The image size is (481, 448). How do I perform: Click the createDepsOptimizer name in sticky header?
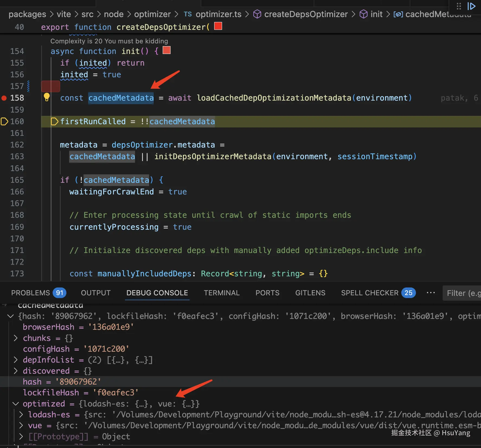click(161, 27)
